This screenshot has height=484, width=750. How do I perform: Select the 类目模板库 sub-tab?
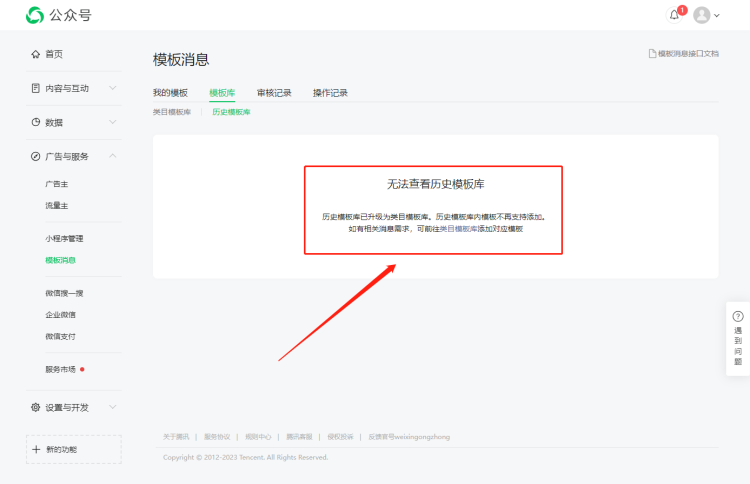172,112
